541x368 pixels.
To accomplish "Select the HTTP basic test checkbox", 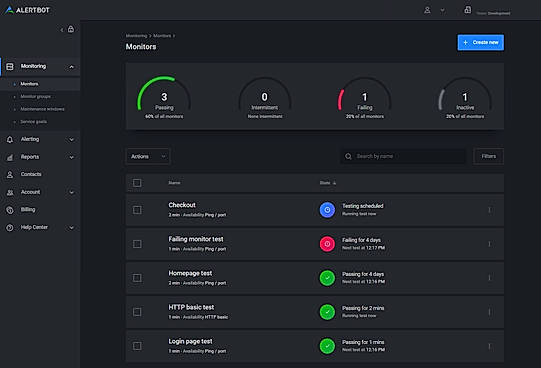I will [137, 312].
